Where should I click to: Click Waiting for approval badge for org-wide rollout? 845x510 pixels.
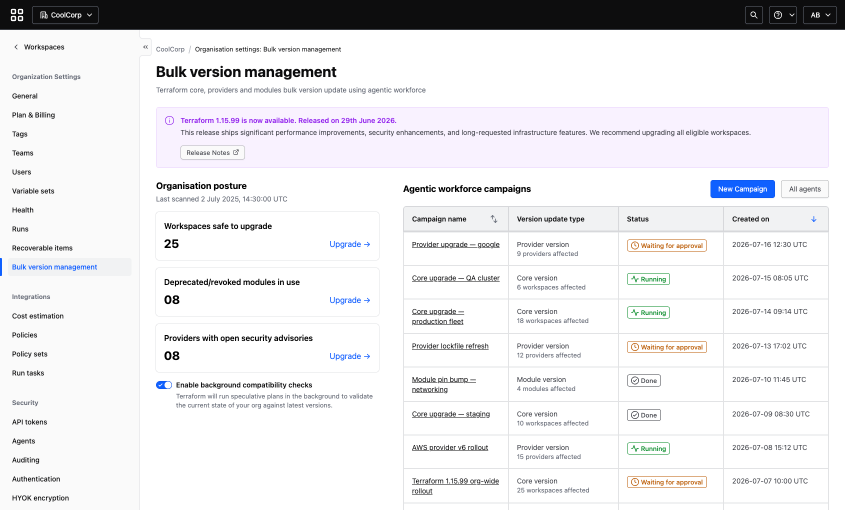[x=667, y=482]
